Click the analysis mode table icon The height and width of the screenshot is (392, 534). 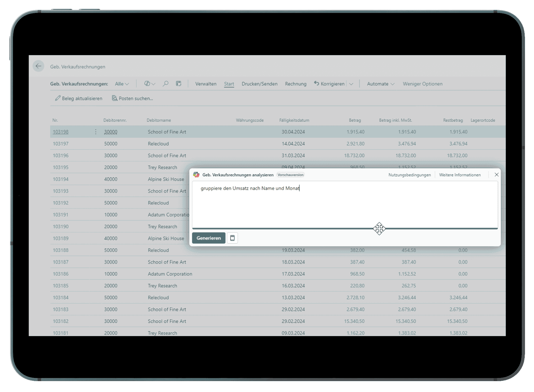(179, 84)
